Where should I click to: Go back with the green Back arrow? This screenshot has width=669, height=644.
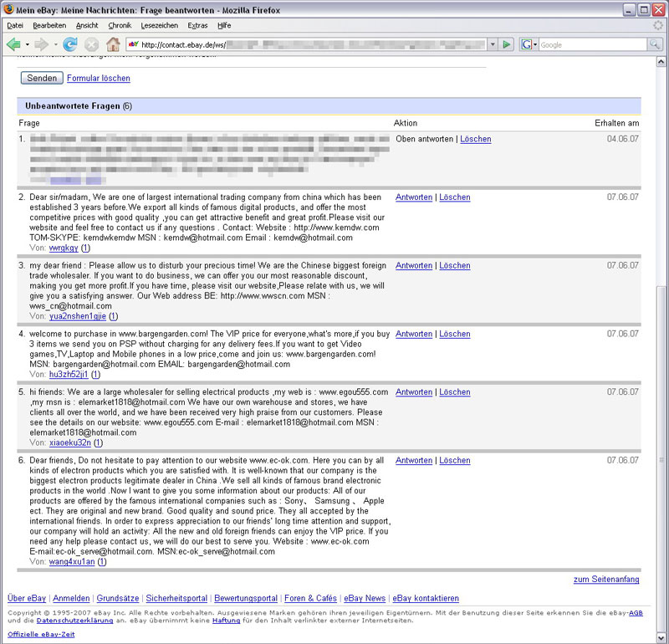pyautogui.click(x=13, y=44)
